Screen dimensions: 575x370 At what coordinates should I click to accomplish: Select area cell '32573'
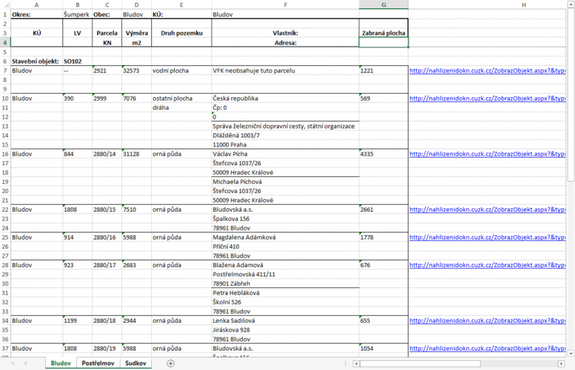(x=136, y=71)
